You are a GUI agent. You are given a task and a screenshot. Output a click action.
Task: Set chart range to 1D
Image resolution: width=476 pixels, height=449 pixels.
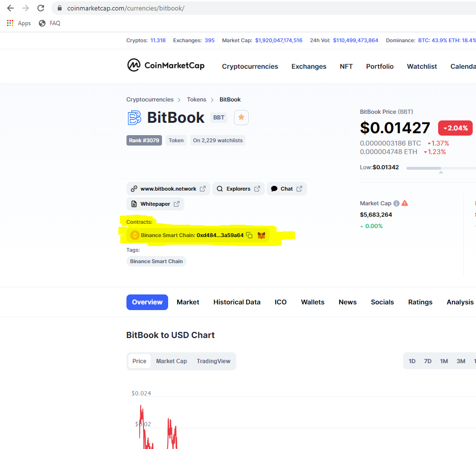click(412, 361)
